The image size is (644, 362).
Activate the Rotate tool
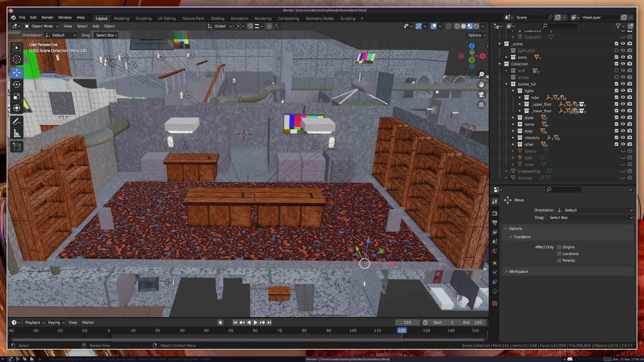pos(16,84)
